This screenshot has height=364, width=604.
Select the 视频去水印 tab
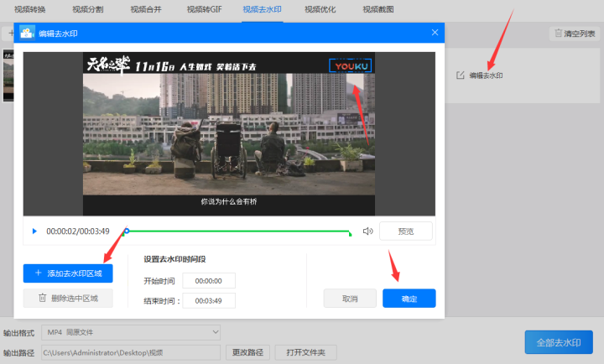tap(263, 9)
